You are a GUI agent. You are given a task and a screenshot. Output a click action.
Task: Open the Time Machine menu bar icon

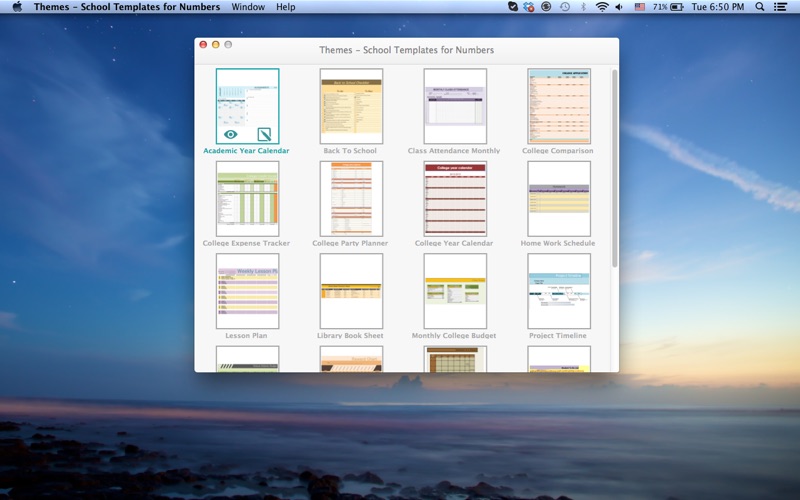pyautogui.click(x=565, y=7)
